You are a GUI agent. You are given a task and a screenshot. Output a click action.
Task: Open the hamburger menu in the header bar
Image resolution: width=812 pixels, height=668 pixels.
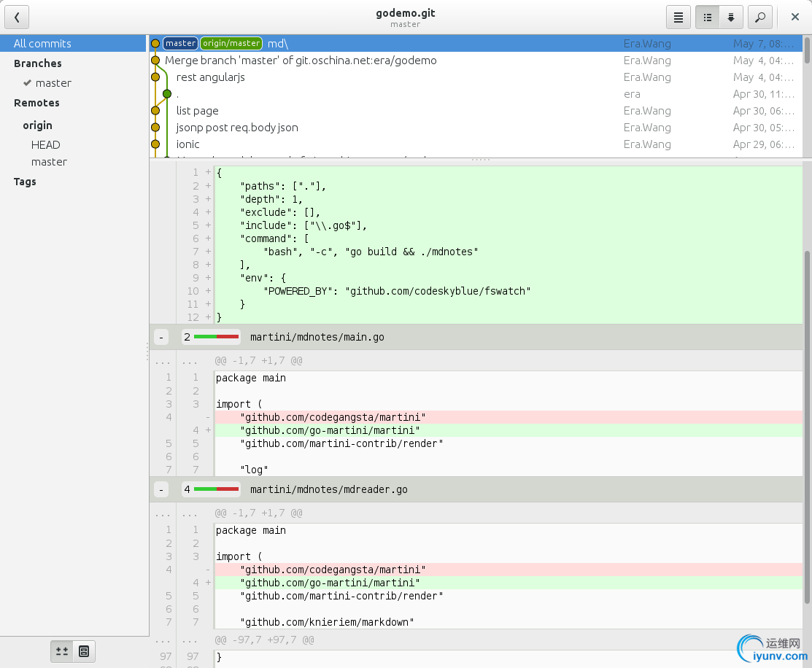coord(678,17)
